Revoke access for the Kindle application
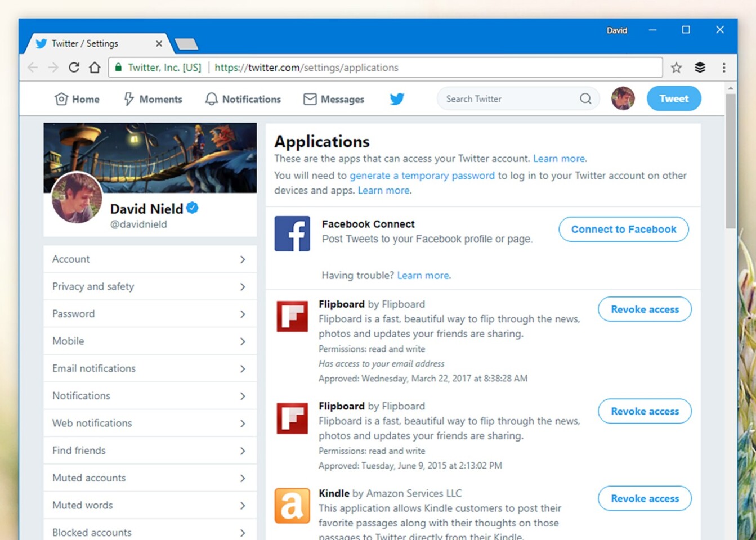Viewport: 756px width, 540px height. click(644, 498)
